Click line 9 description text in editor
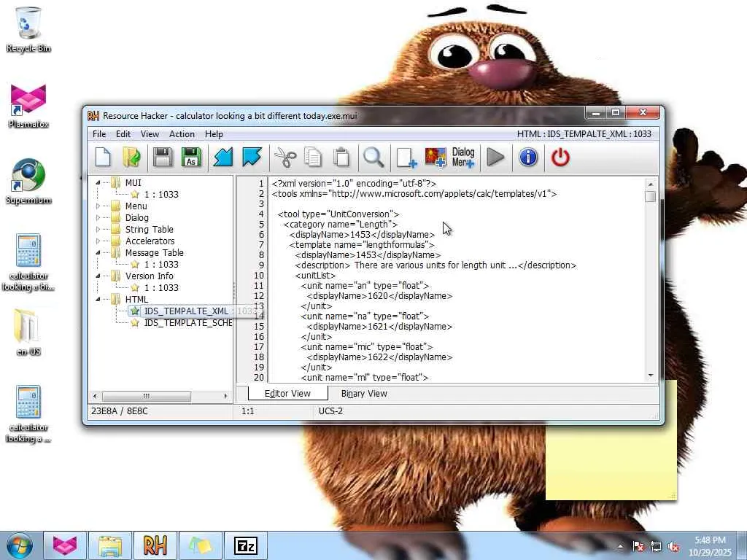The height and width of the screenshot is (560, 747). (x=436, y=265)
